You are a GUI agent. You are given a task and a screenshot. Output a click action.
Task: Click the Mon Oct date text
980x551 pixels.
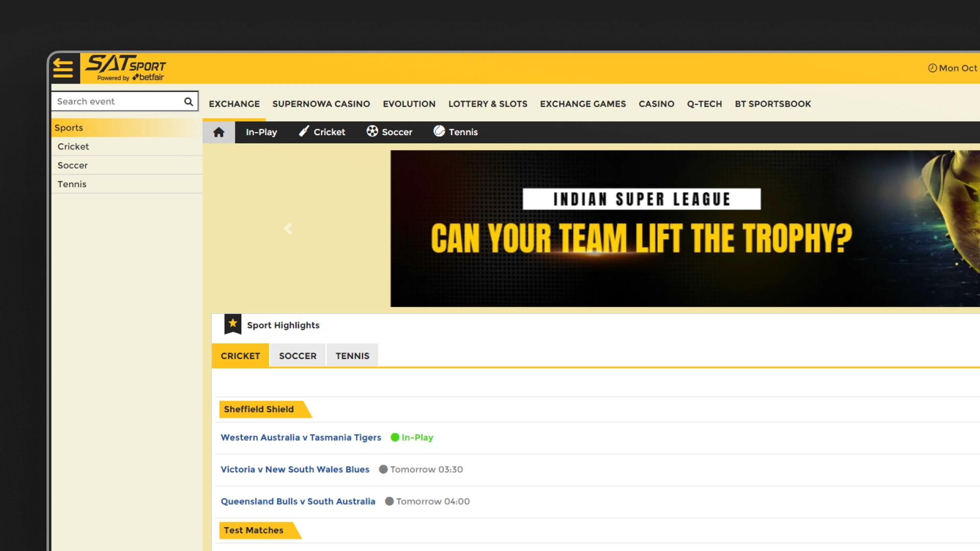coord(958,68)
